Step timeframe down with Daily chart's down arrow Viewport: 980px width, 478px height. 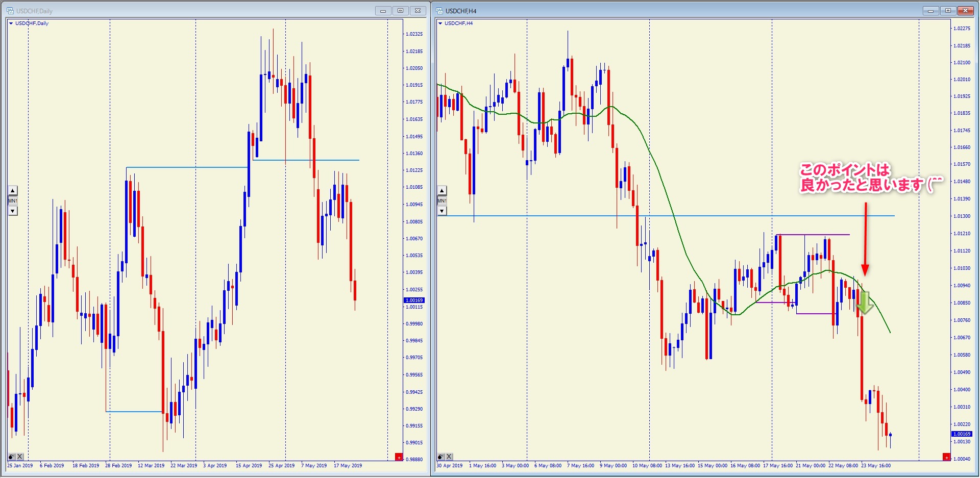point(13,211)
